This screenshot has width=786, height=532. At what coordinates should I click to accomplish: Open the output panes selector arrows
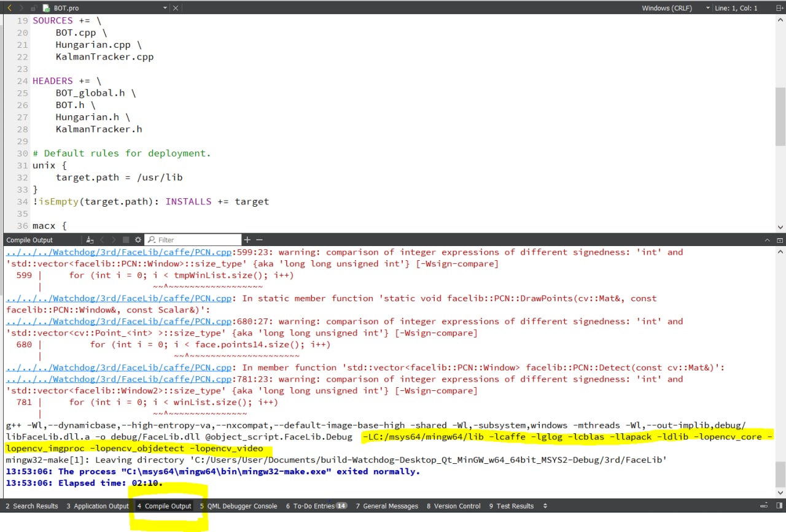545,506
